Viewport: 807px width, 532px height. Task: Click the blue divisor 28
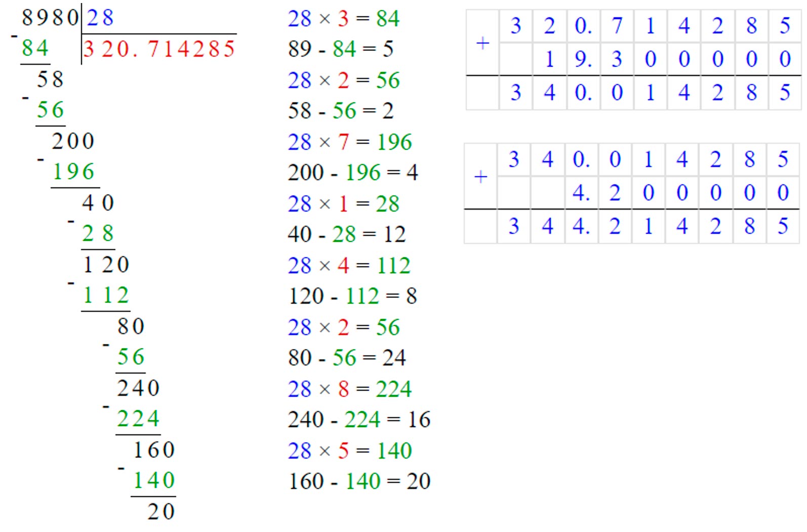(x=100, y=18)
